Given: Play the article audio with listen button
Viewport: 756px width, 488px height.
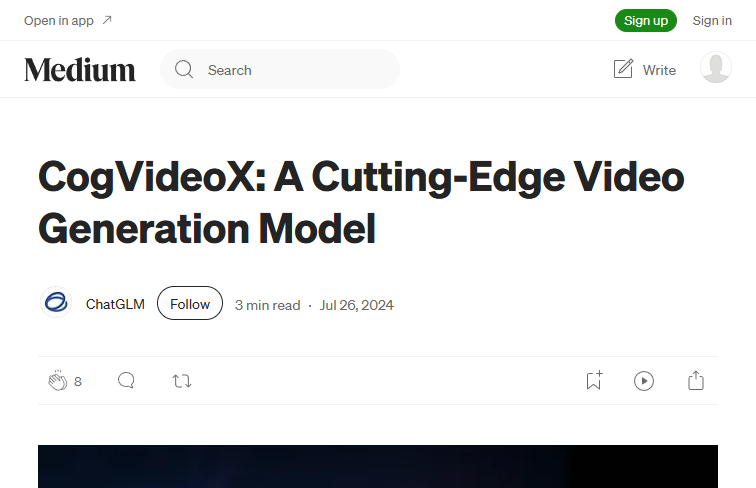Looking at the screenshot, I should [x=644, y=381].
